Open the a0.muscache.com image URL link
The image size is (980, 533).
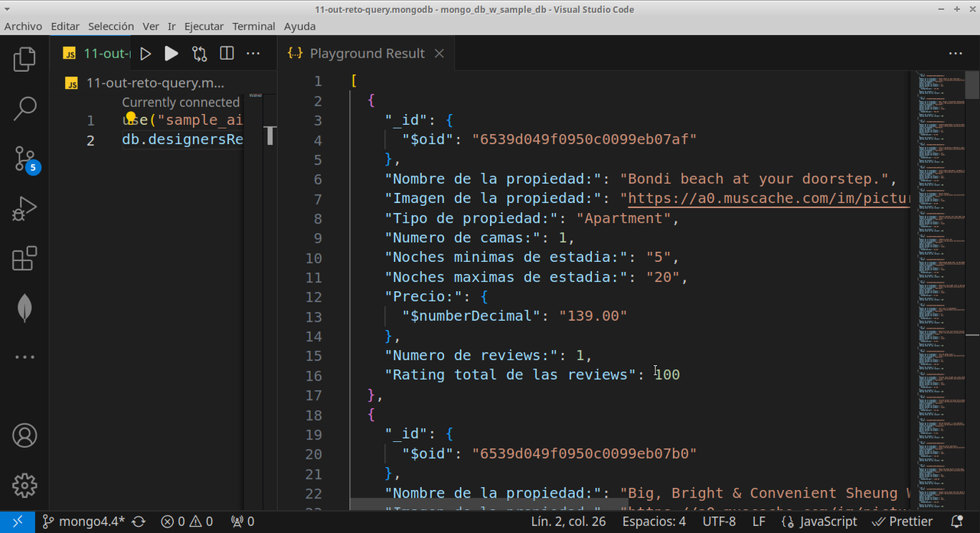coord(769,198)
